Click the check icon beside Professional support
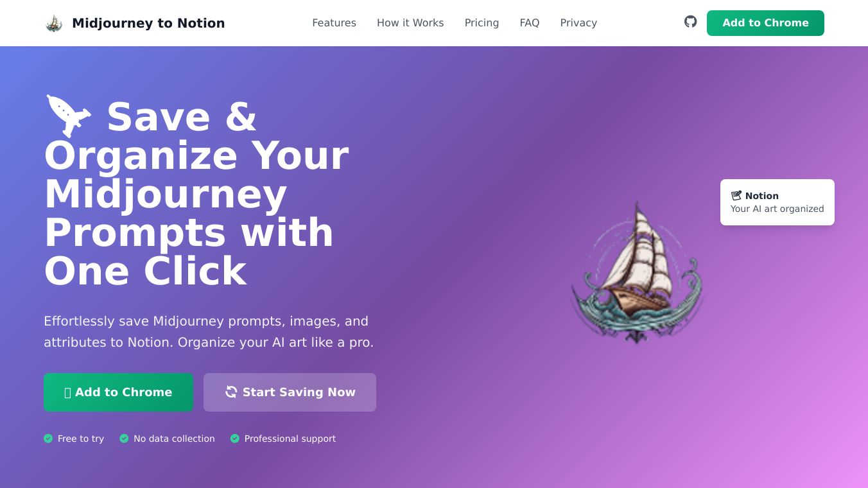868x488 pixels. [235, 439]
